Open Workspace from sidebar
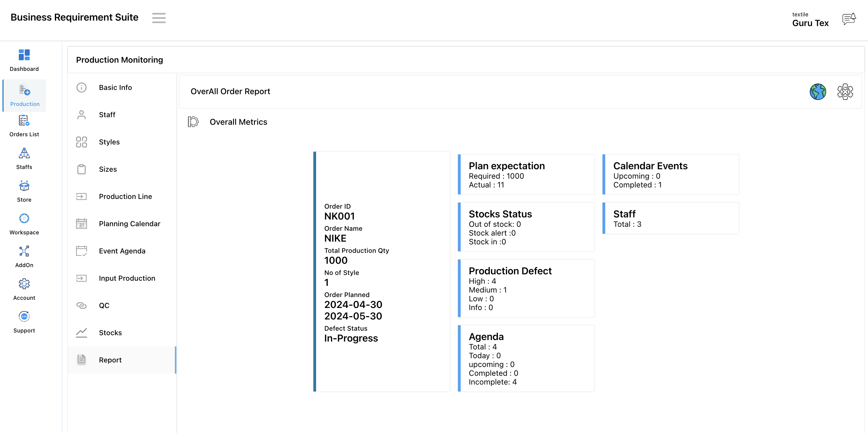The image size is (868, 433). (24, 218)
